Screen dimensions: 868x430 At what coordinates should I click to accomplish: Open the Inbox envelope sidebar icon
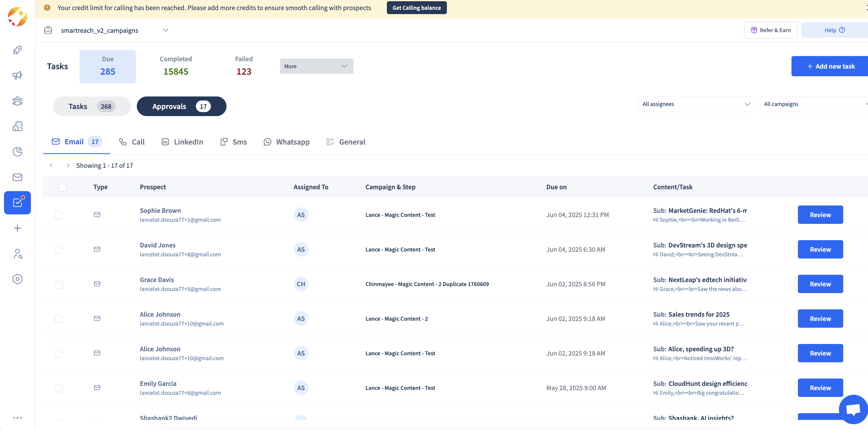tap(17, 177)
